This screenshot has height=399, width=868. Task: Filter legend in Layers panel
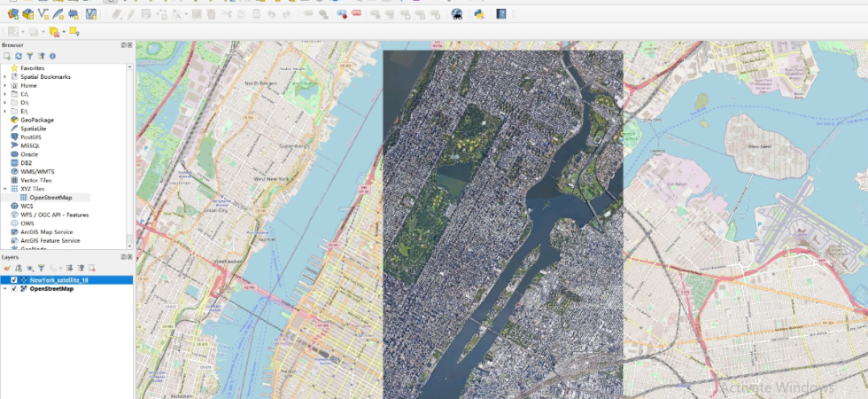pos(41,268)
